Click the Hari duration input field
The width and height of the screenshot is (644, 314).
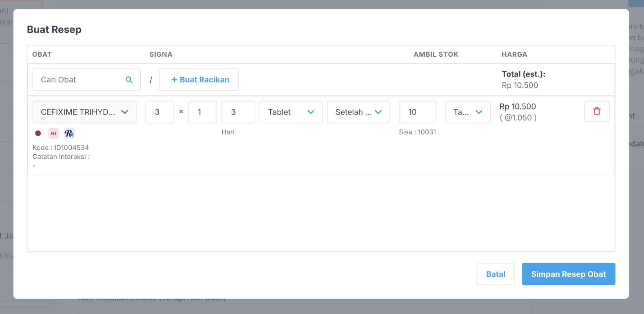coord(238,112)
